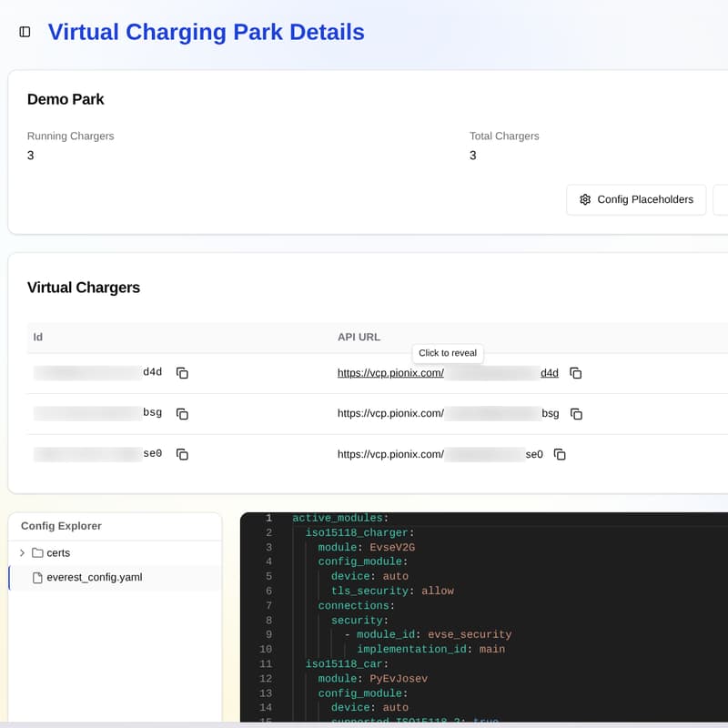
Task: Click the Config Placeholders button
Action: 635,199
